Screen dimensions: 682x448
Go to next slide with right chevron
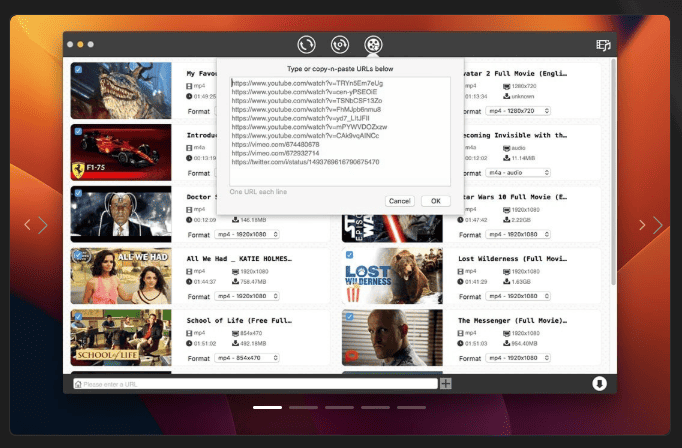(x=658, y=225)
